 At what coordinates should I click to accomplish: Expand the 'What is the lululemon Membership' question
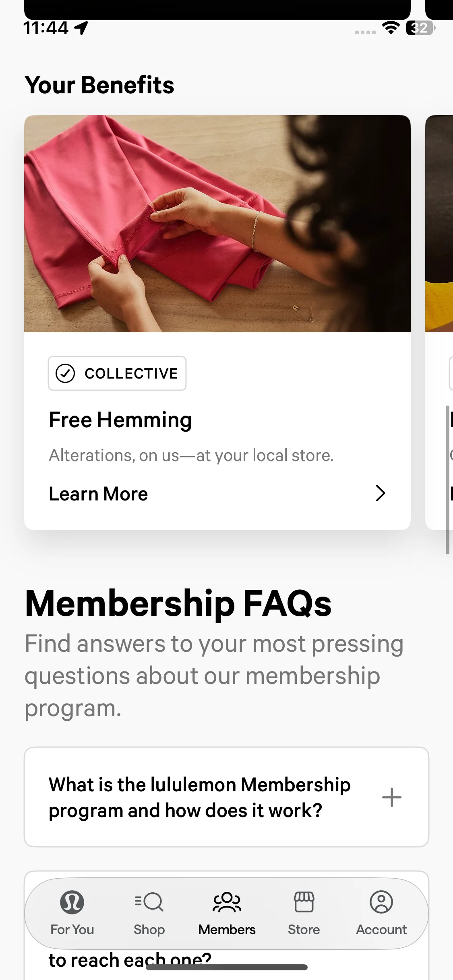coord(200,797)
